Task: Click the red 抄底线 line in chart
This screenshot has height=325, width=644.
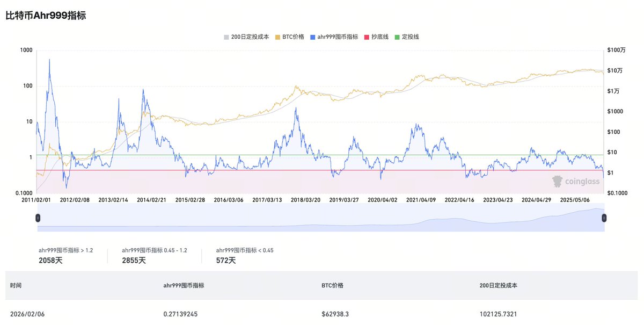Action: 320,170
